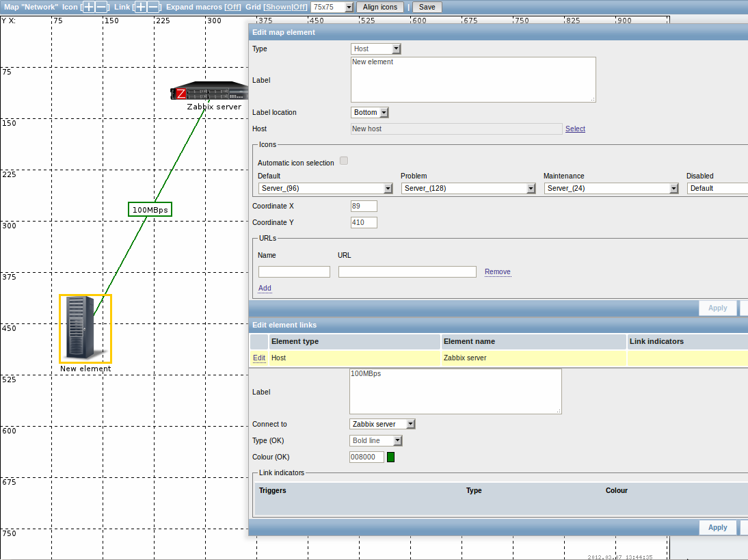Open Disabled icon Default dropdown

point(717,189)
